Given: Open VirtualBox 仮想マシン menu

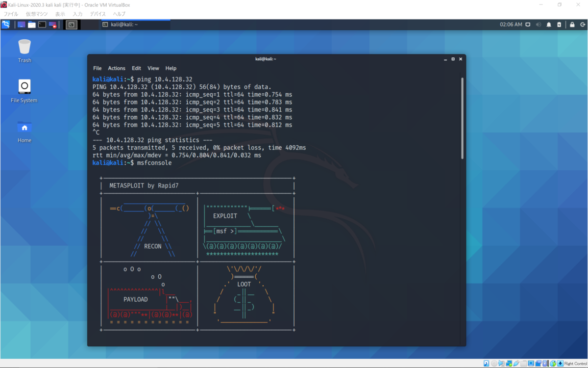Looking at the screenshot, I should (x=37, y=14).
